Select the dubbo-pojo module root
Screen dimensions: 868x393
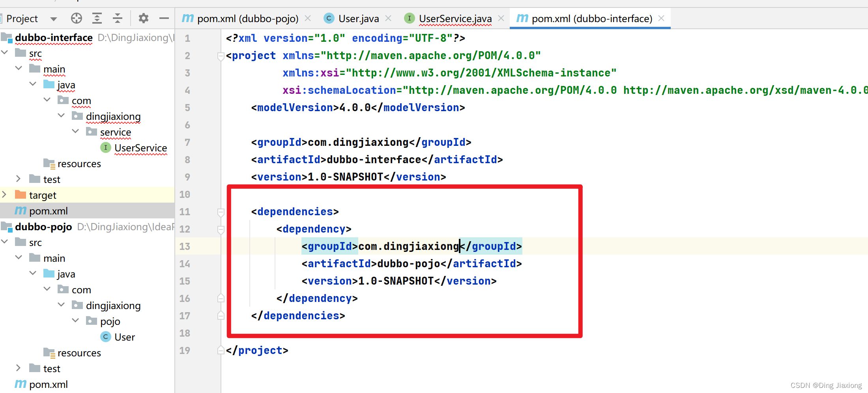pyautogui.click(x=43, y=227)
